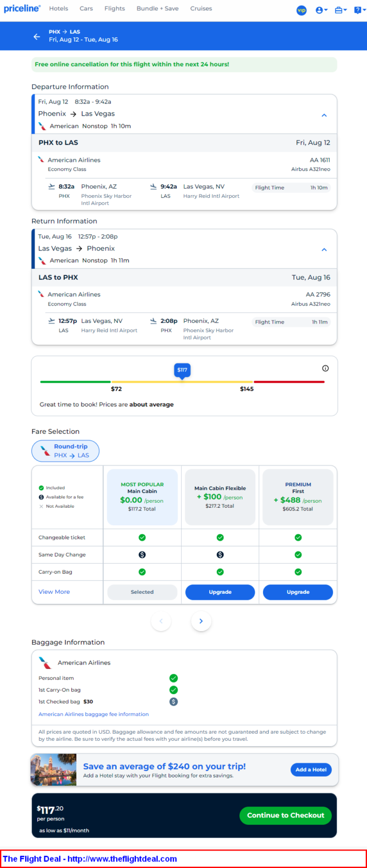Click Same Day Change fee icon for Main Cabin Flexible
The image size is (367, 868).
220,555
